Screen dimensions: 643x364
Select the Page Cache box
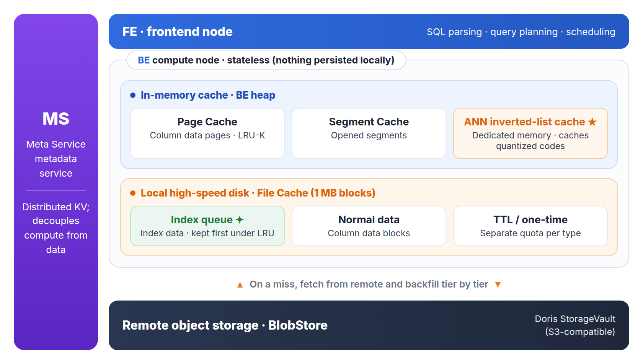pos(207,133)
